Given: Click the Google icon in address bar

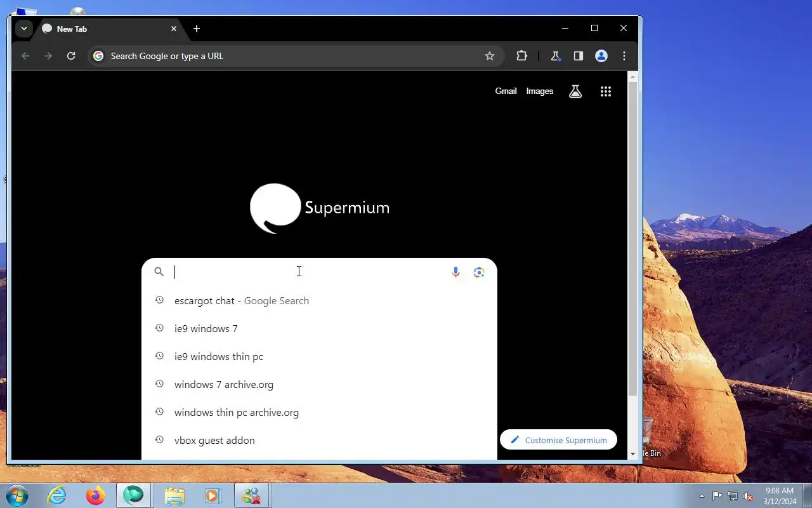Looking at the screenshot, I should point(98,56).
